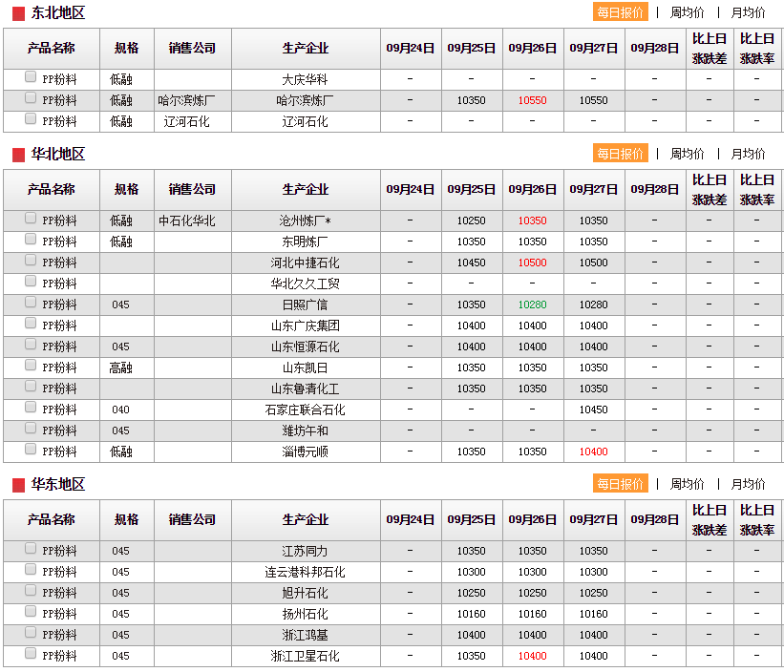784x672 pixels.
Task: Switch to 周均价 in 华东地区 section
Action: tap(687, 485)
